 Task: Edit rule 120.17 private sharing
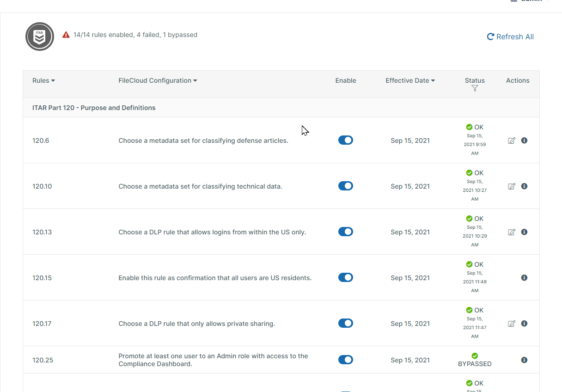pyautogui.click(x=512, y=324)
